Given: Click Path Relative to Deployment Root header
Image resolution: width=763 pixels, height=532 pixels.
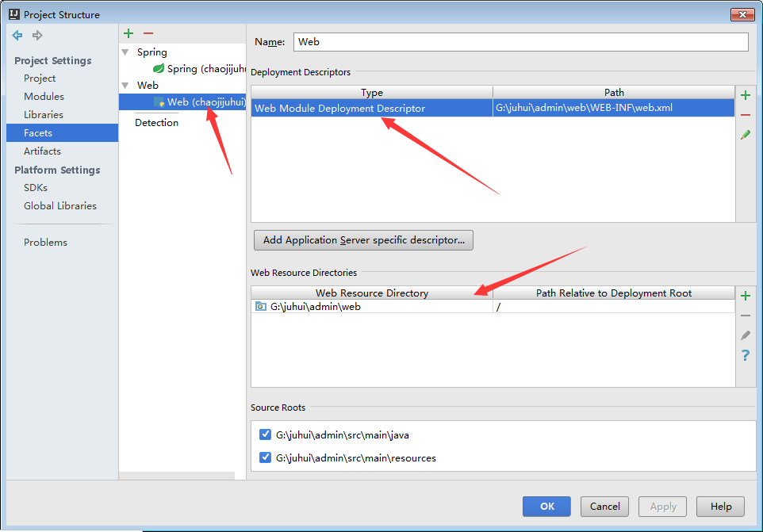Looking at the screenshot, I should point(614,293).
